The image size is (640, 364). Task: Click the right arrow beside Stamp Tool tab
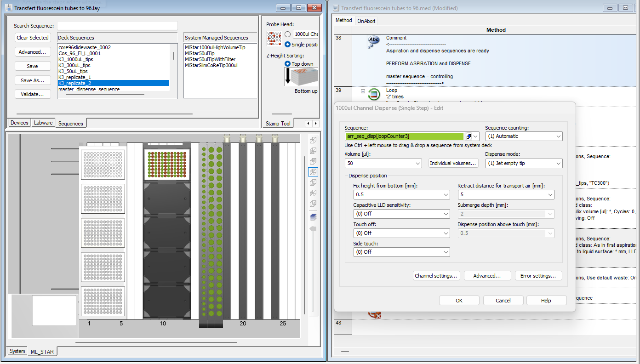(315, 123)
